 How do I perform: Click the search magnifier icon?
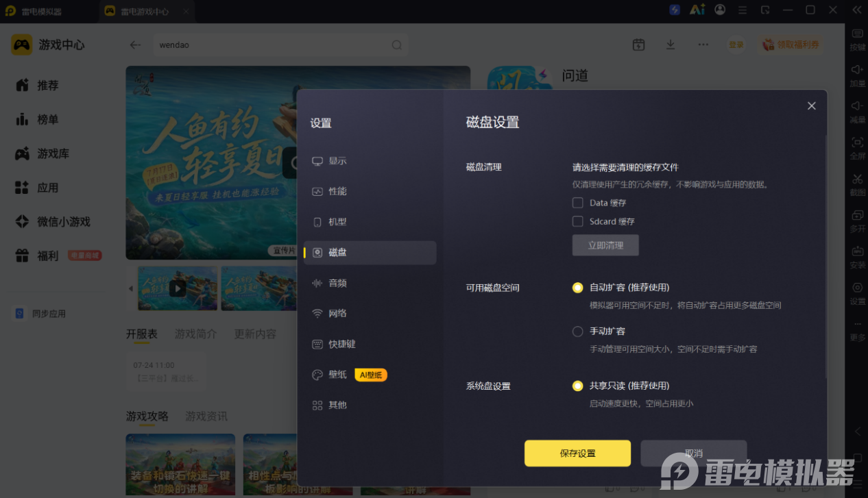pyautogui.click(x=397, y=45)
